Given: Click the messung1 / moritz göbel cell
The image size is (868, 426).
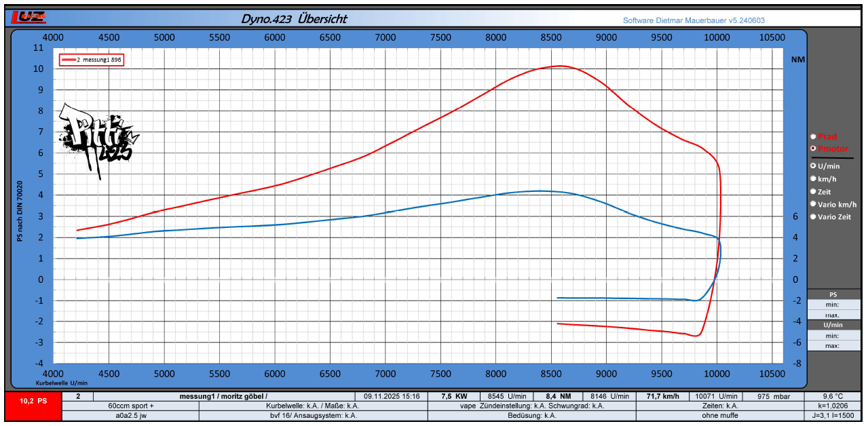Looking at the screenshot, I should tap(223, 396).
